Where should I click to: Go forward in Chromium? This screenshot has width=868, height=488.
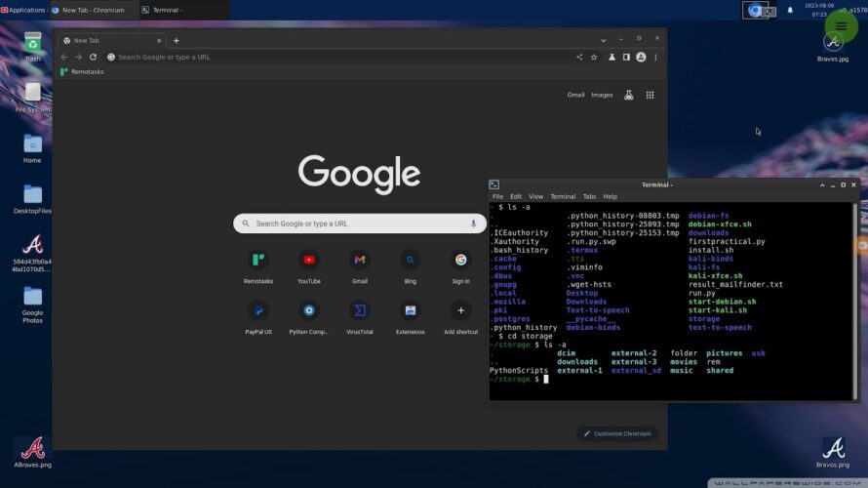point(79,57)
